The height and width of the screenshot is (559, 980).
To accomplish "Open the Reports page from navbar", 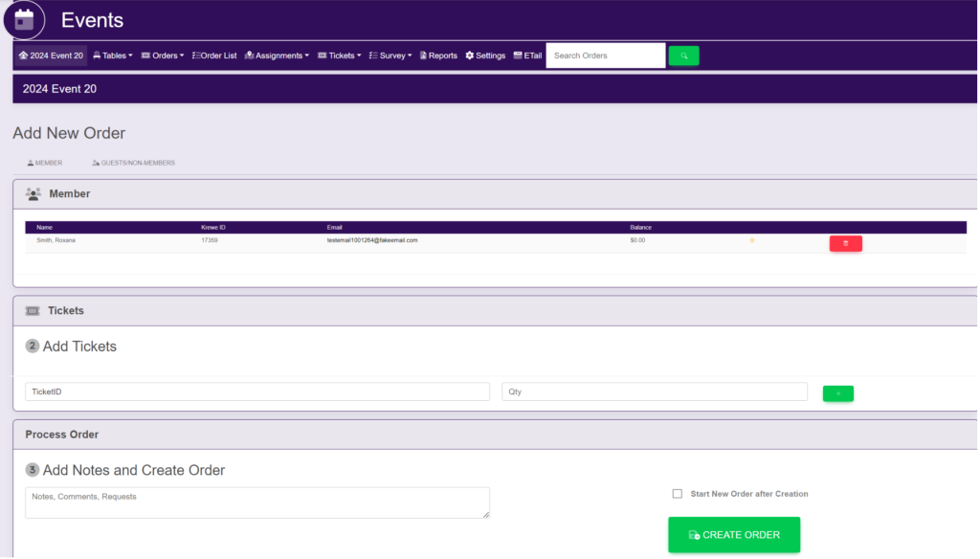I will coord(437,56).
